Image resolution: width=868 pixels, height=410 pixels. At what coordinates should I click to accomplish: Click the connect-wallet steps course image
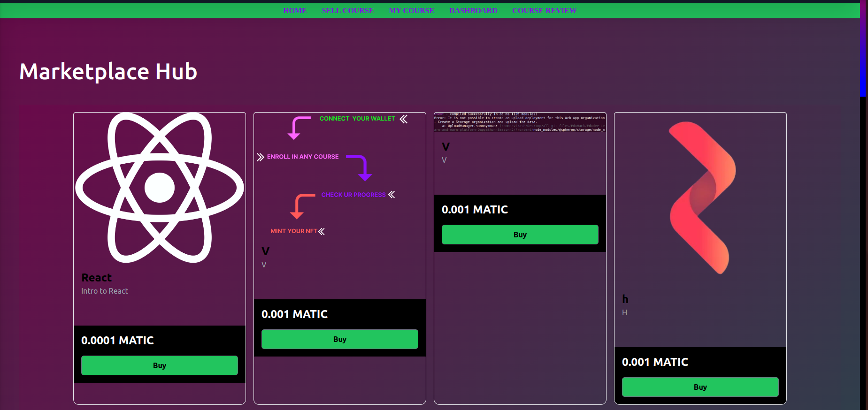(340, 175)
